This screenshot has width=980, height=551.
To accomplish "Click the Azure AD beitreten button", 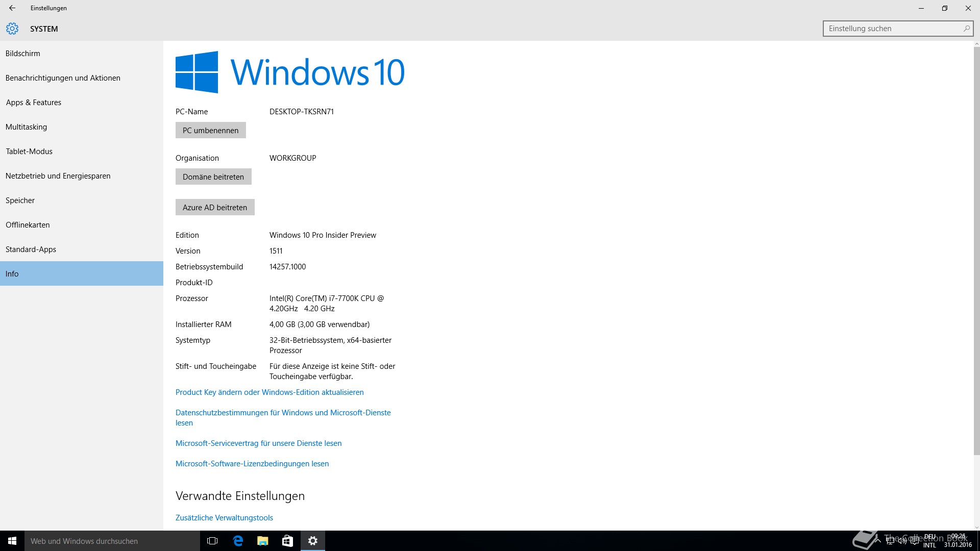I will coord(215,207).
